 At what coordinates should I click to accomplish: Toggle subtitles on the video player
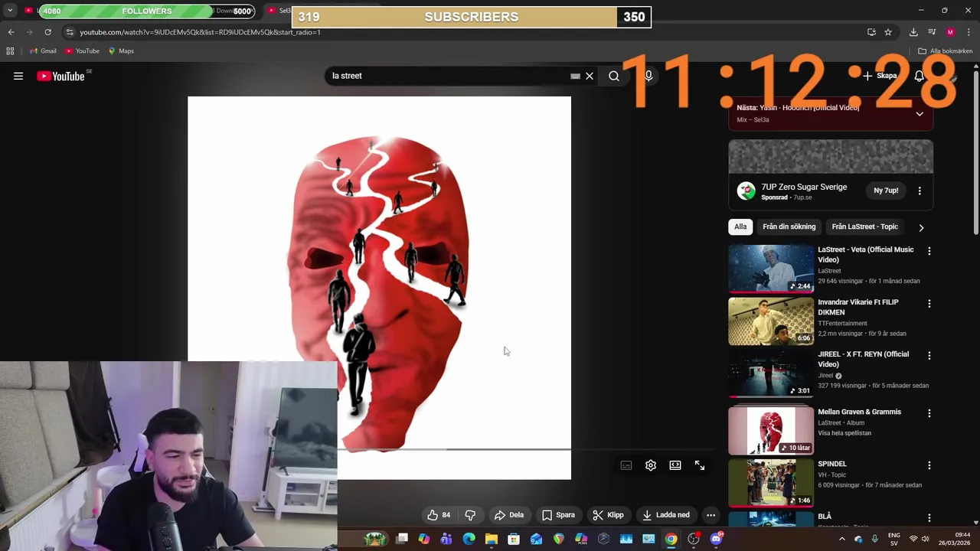[626, 465]
